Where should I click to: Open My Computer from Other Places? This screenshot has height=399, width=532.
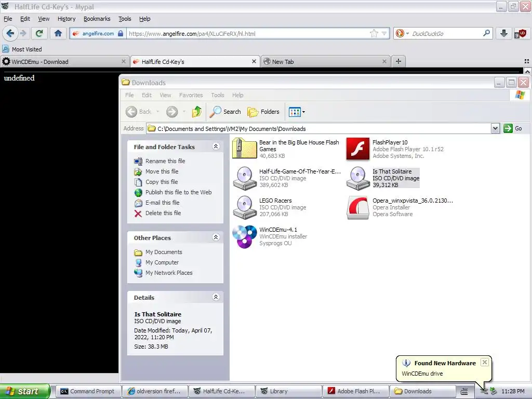point(156,262)
